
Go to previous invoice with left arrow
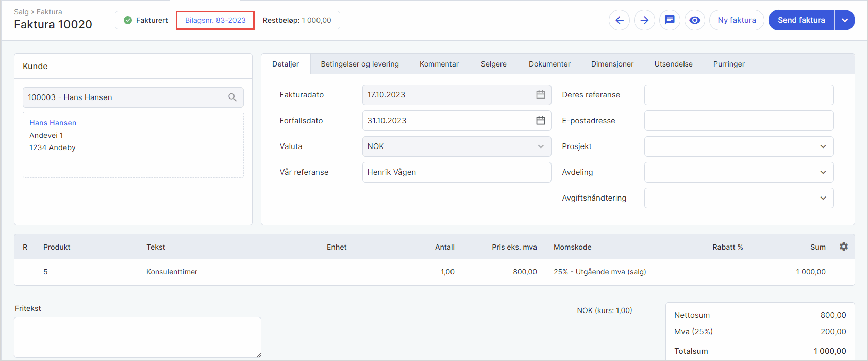[619, 20]
